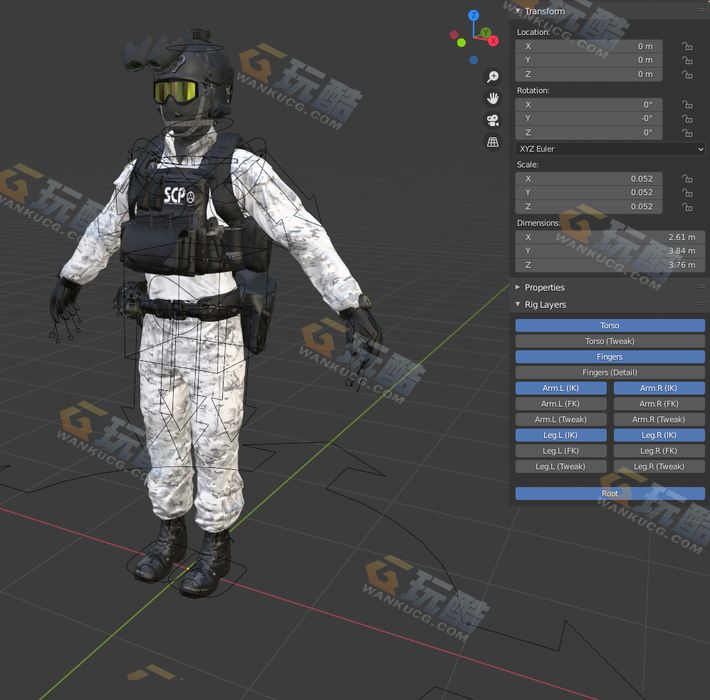The height and width of the screenshot is (700, 710).
Task: Lock the Scale X value
Action: (x=687, y=179)
